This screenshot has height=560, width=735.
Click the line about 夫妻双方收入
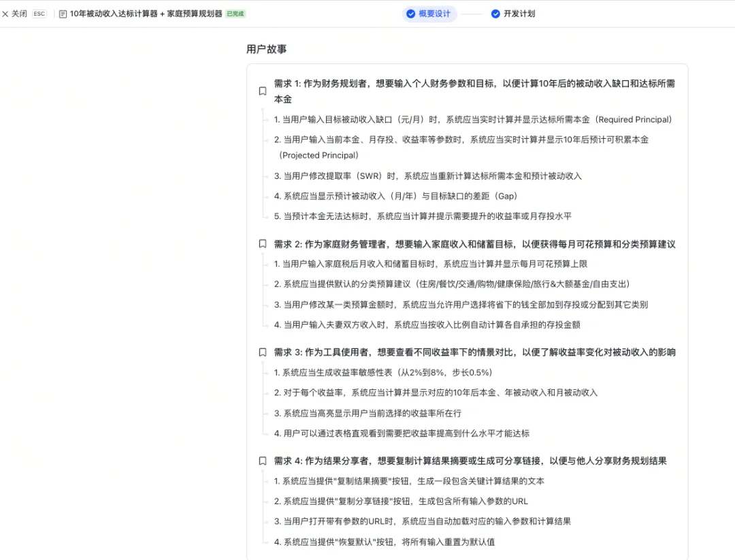coord(427,325)
